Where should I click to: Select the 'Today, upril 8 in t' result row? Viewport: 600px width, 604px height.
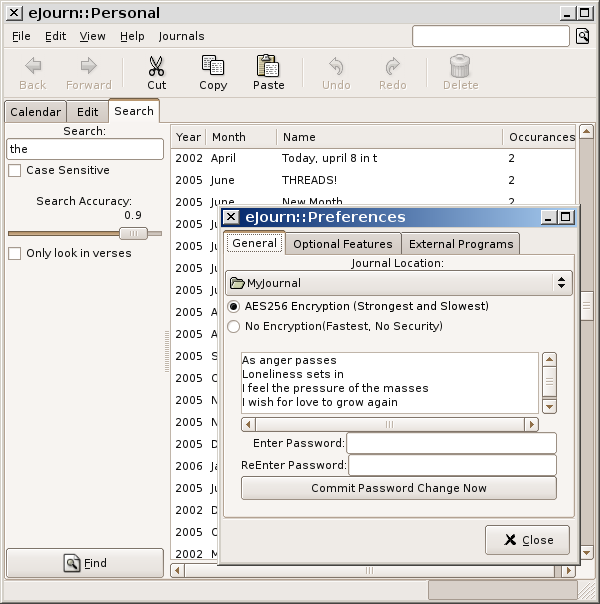tap(373, 158)
